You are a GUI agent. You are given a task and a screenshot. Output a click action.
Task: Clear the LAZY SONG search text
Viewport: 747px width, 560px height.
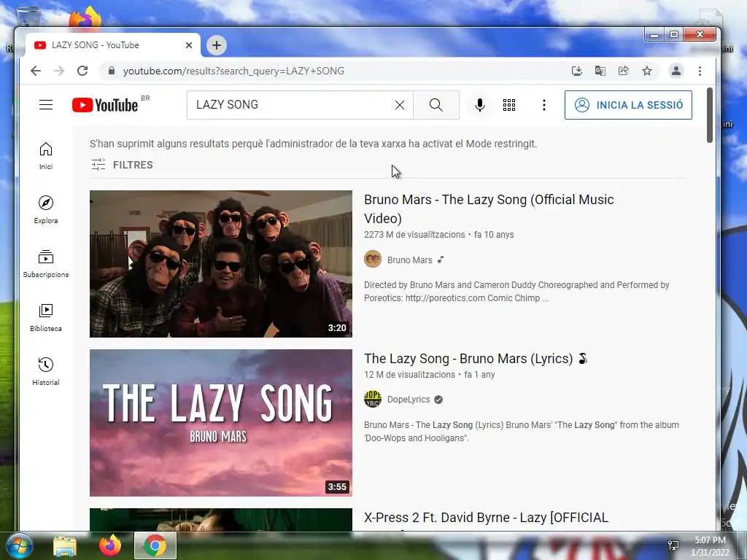(x=399, y=105)
